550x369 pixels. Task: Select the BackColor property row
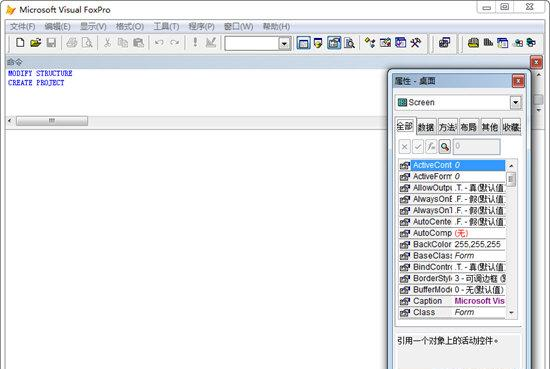point(452,244)
